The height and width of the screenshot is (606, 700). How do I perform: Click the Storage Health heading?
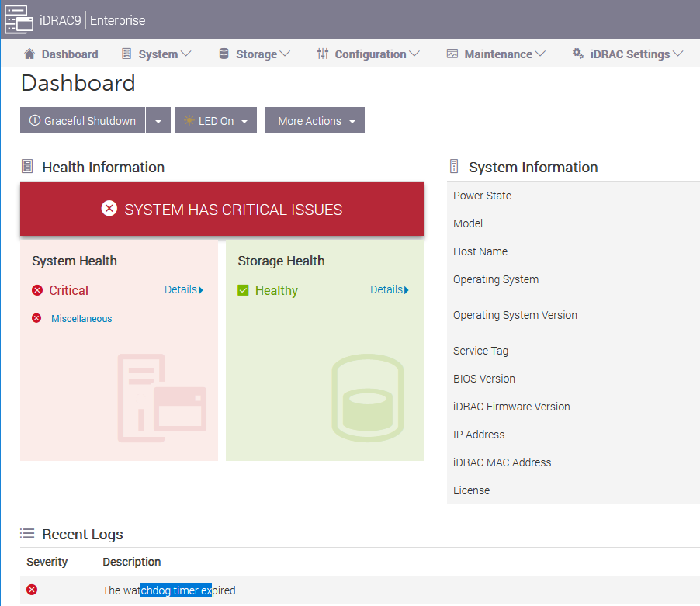click(x=281, y=261)
